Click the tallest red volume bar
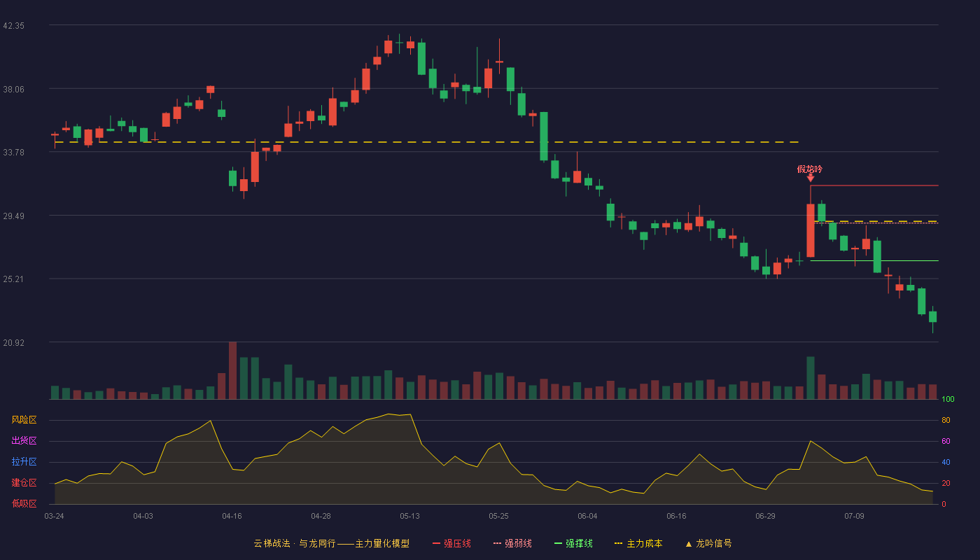Image resolution: width=980 pixels, height=560 pixels. pyautogui.click(x=232, y=370)
